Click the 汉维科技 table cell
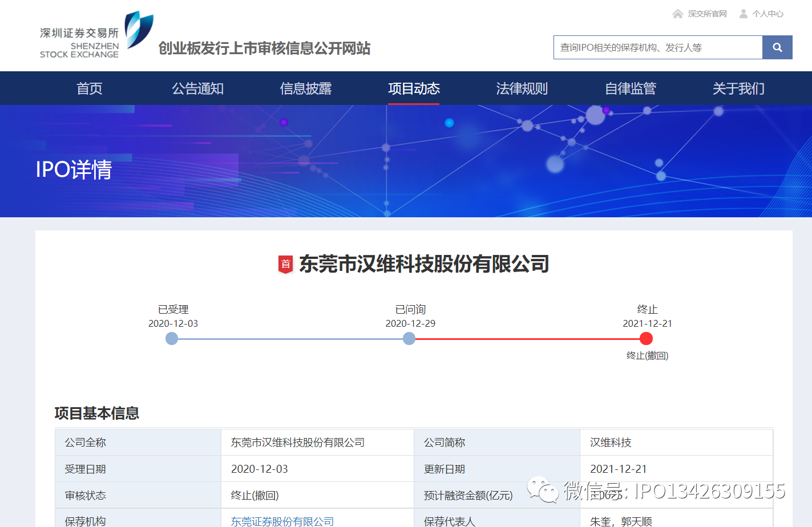This screenshot has height=527, width=812. pyautogui.click(x=611, y=443)
